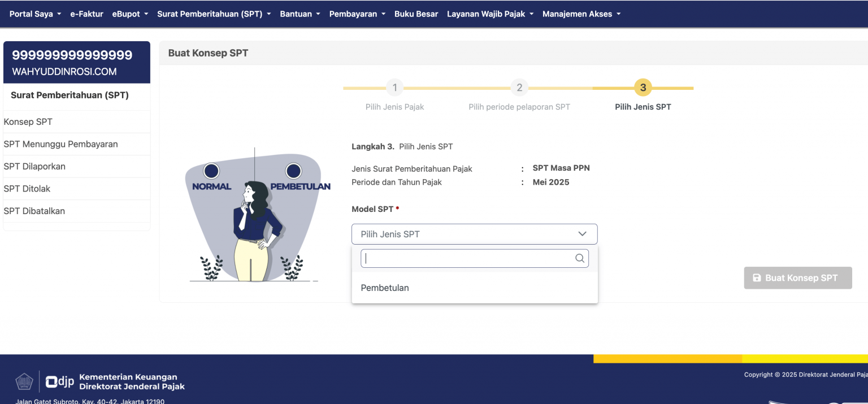Click the taxpayer ID panel showing 999999999999999
This screenshot has width=868, height=404.
77,62
